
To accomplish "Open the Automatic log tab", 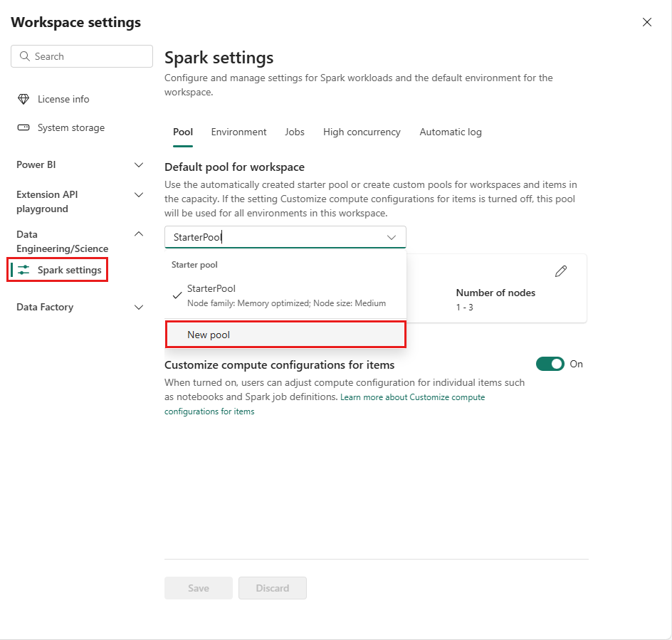I will [451, 132].
